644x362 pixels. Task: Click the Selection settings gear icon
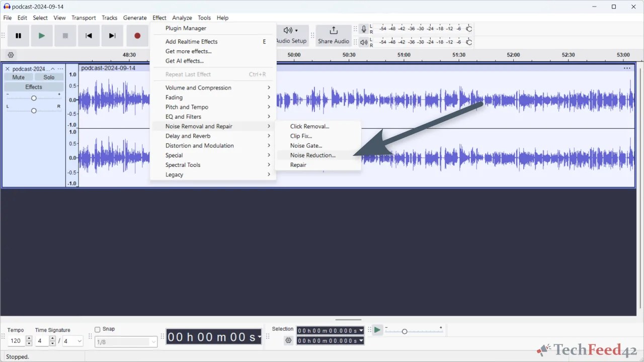coord(288,340)
